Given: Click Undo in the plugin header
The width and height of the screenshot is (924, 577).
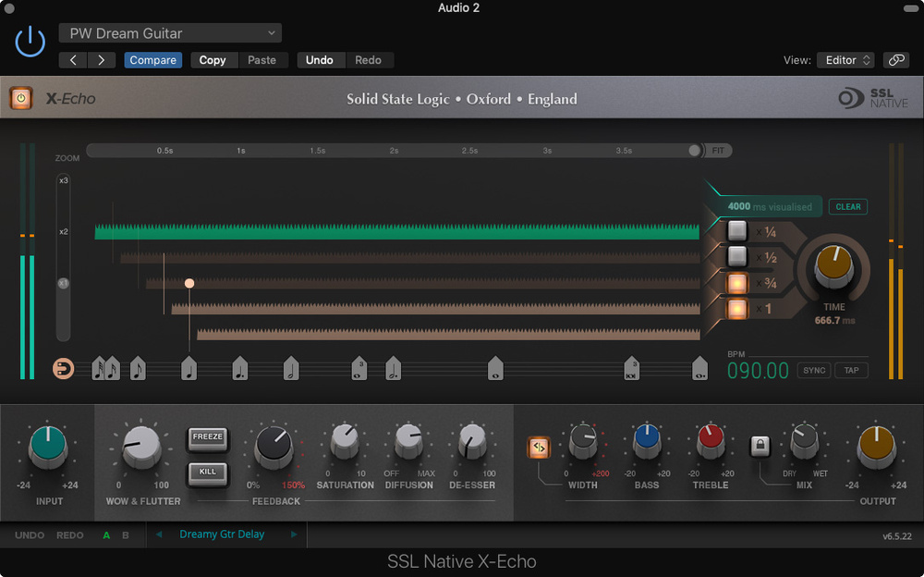Looking at the screenshot, I should click(x=320, y=60).
